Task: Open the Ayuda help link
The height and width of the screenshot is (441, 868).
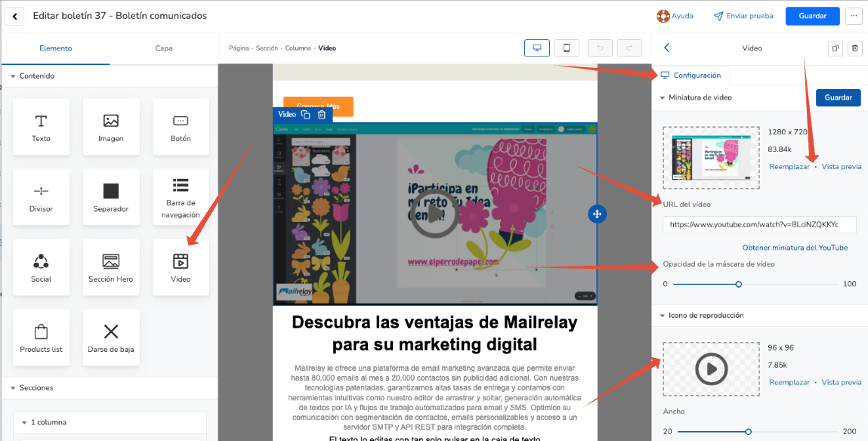Action: [675, 16]
